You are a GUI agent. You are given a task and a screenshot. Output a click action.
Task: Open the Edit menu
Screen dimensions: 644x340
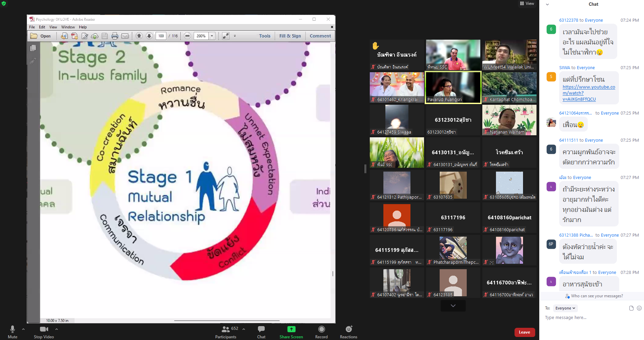click(x=42, y=27)
